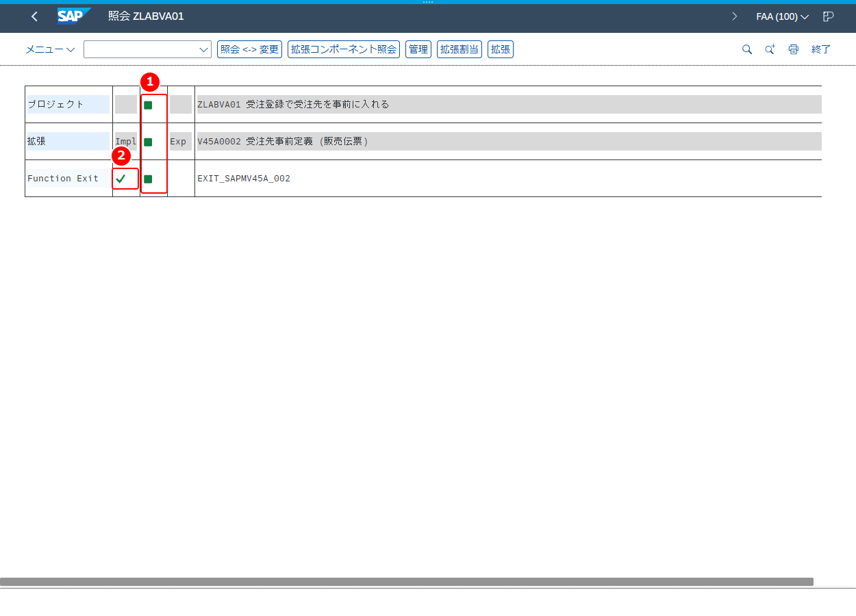856x616 pixels.
Task: Click the 照会 ZLABVA01 title
Action: pyautogui.click(x=146, y=16)
